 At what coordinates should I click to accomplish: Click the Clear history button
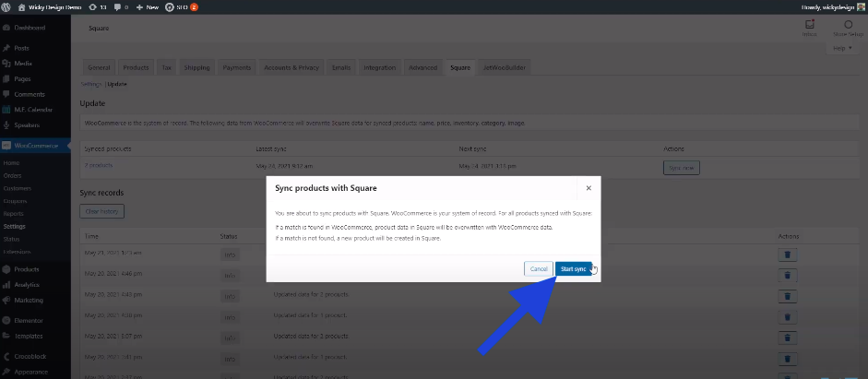pos(101,211)
